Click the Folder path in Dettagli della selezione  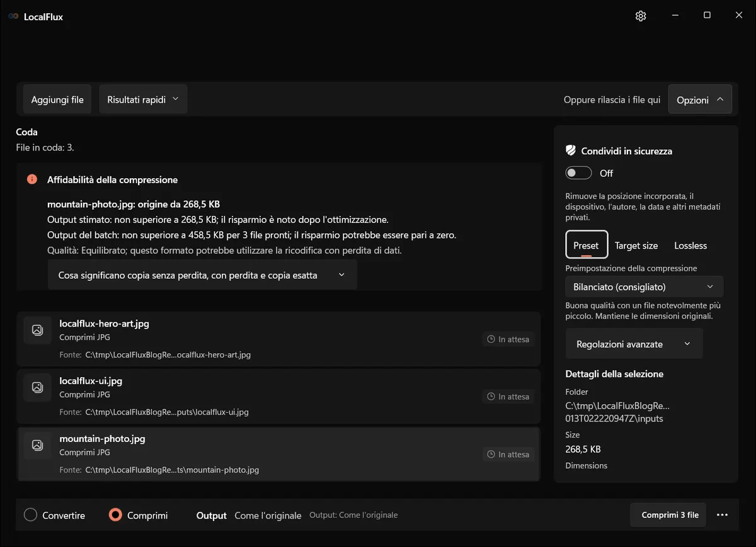pyautogui.click(x=617, y=412)
